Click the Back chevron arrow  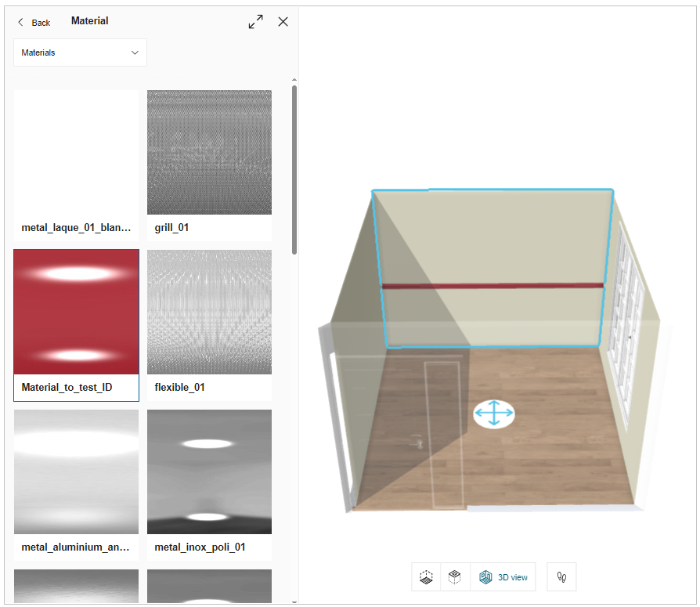[20, 22]
